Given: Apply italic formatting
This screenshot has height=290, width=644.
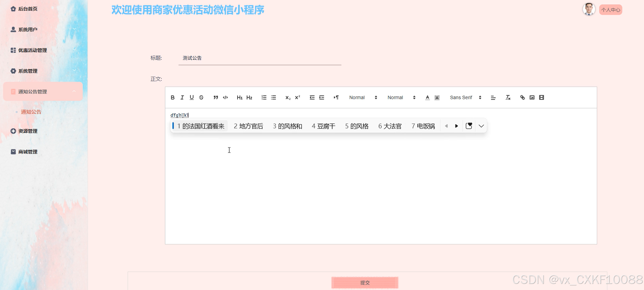Looking at the screenshot, I should [x=182, y=98].
